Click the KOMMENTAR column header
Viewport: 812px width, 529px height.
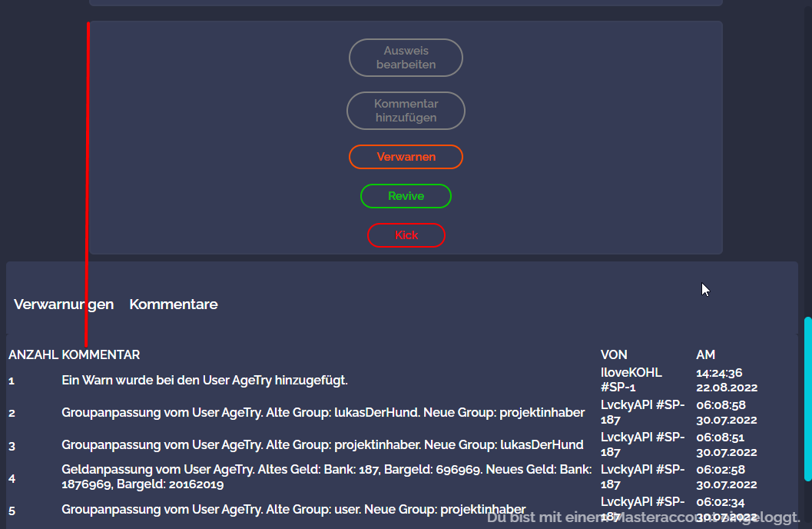pos(101,354)
